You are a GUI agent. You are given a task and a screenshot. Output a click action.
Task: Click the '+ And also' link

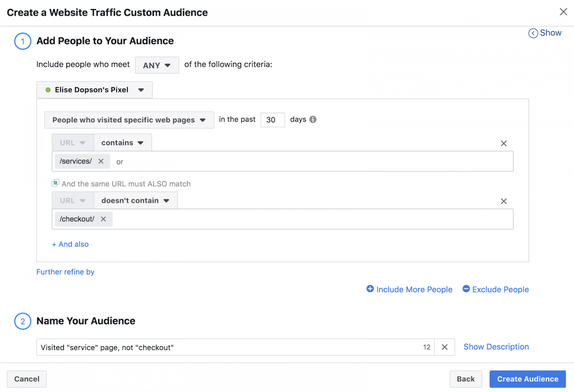[x=70, y=244]
